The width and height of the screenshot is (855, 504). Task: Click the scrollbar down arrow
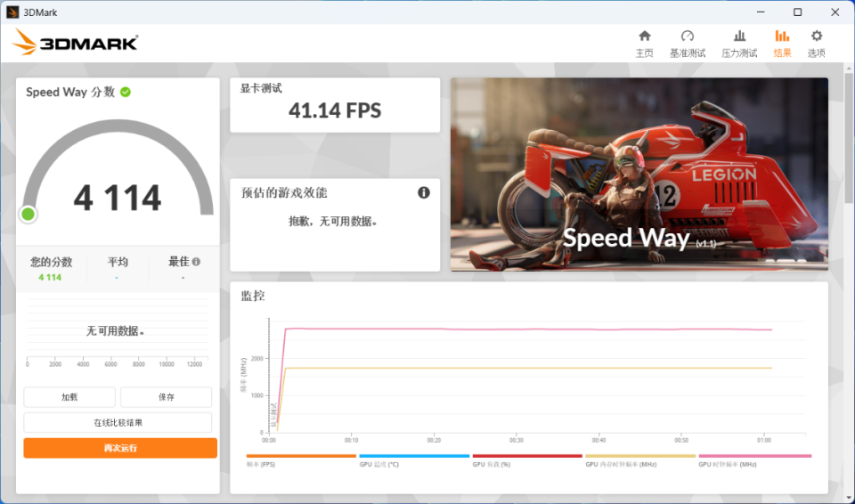[849, 497]
